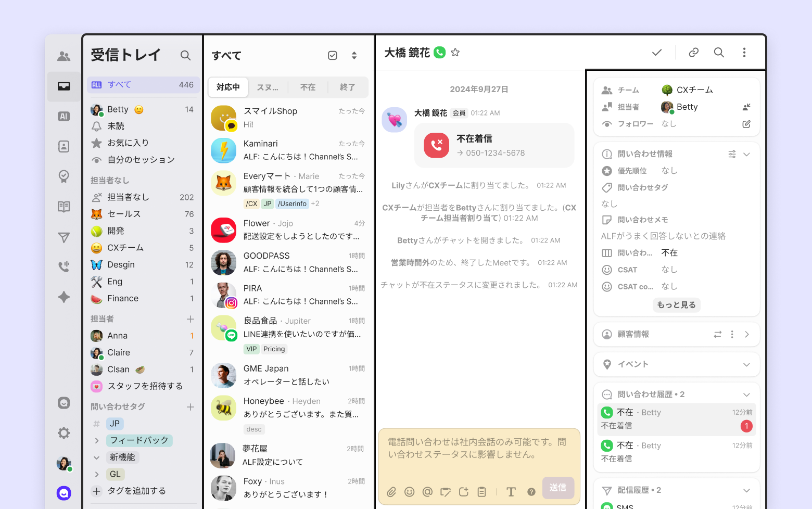812x509 pixels.
Task: Add a new 担当者 with plus icon
Action: (x=191, y=319)
